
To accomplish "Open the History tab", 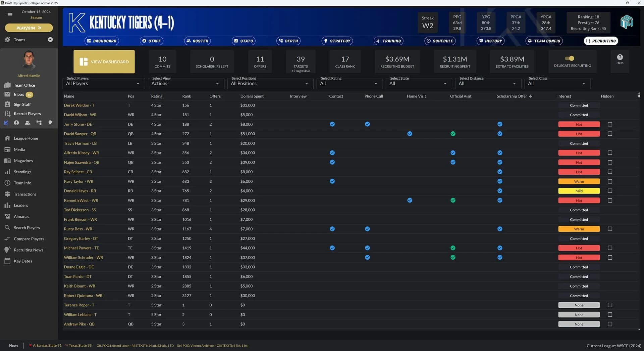I will [490, 41].
